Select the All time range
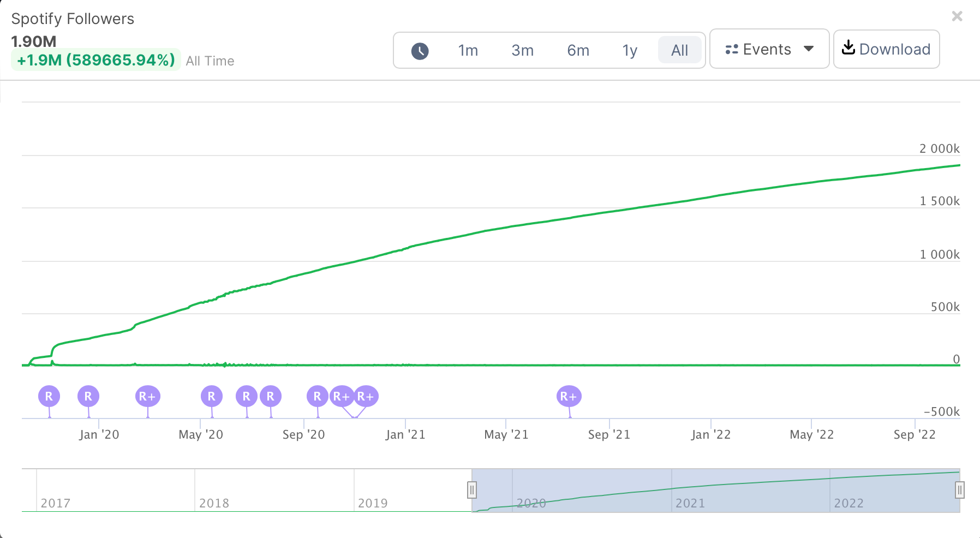 [x=679, y=51]
